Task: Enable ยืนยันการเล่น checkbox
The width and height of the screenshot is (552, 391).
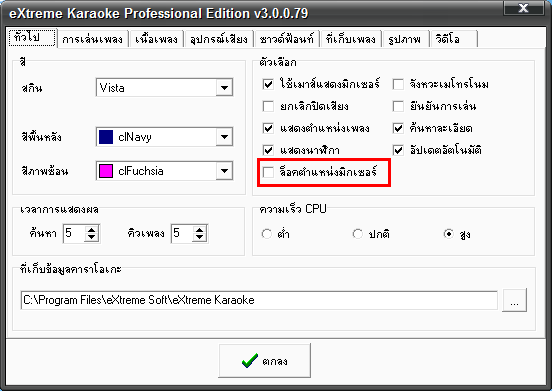Action: click(398, 106)
